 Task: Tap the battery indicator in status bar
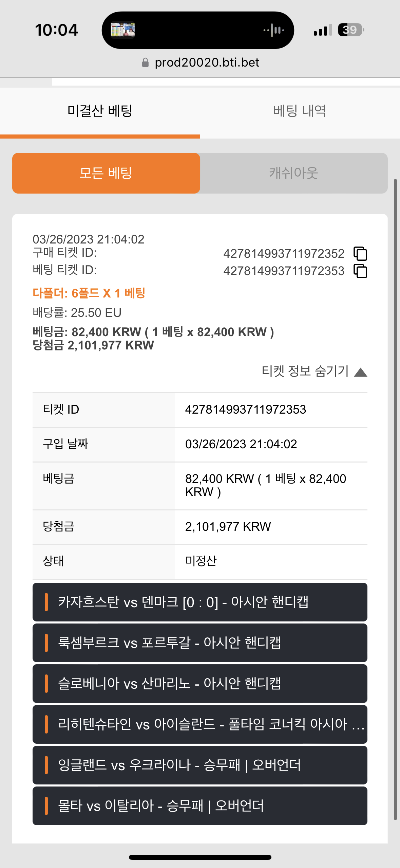pos(351,30)
